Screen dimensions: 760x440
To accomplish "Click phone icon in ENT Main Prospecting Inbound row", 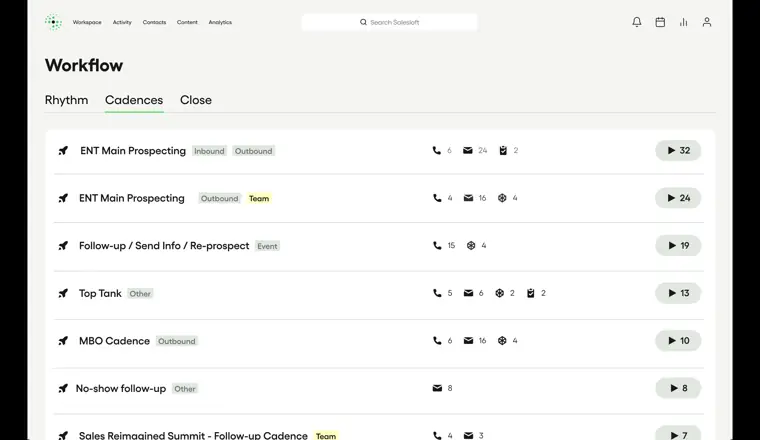I will pos(437,151).
